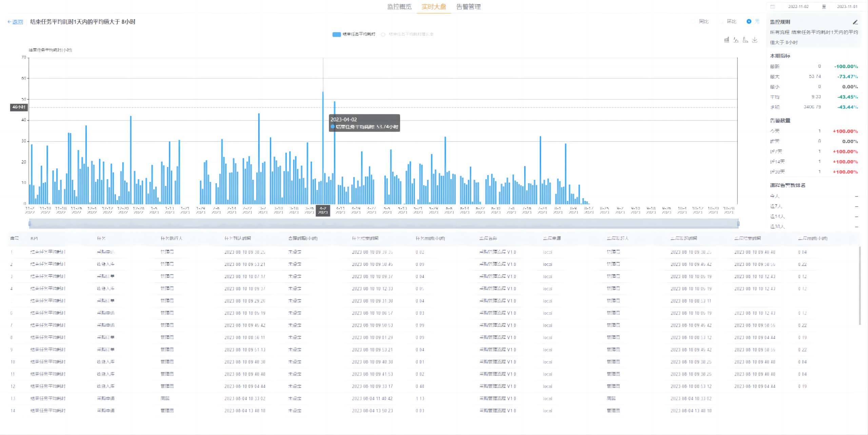The width and height of the screenshot is (868, 435).
Task: Click the table's vertical scrollbar
Action: [859, 286]
